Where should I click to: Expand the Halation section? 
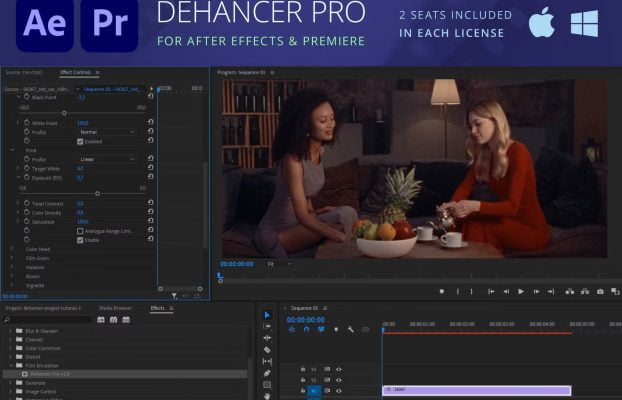point(12,267)
